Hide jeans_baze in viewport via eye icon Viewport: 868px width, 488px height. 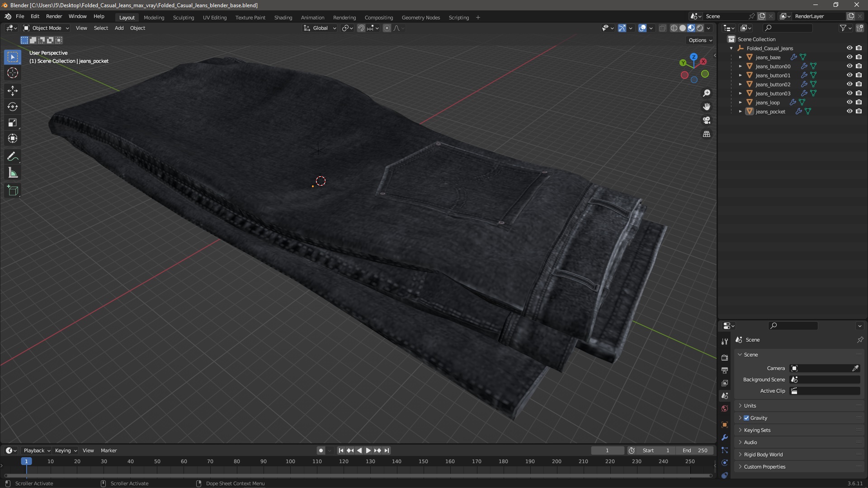(x=849, y=57)
